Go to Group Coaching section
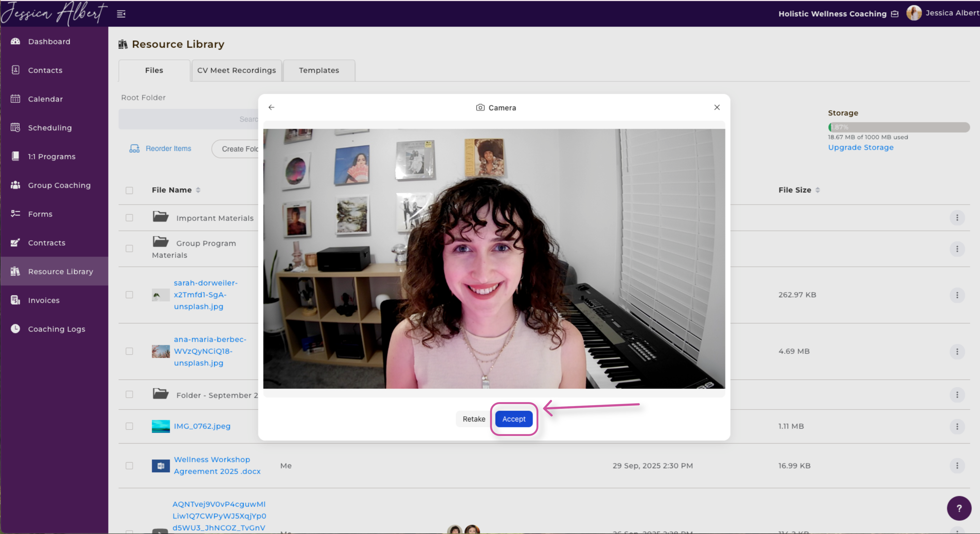Viewport: 980px width, 534px height. tap(59, 185)
